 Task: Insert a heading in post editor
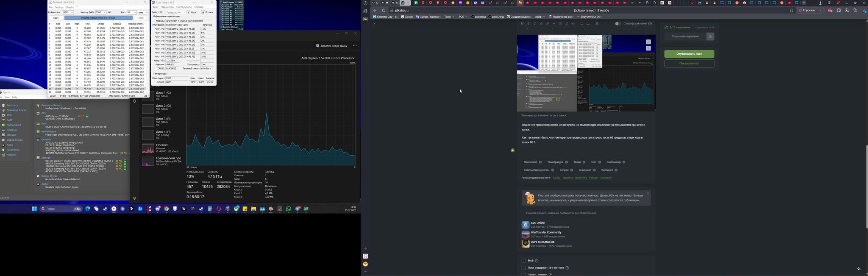pos(522,24)
